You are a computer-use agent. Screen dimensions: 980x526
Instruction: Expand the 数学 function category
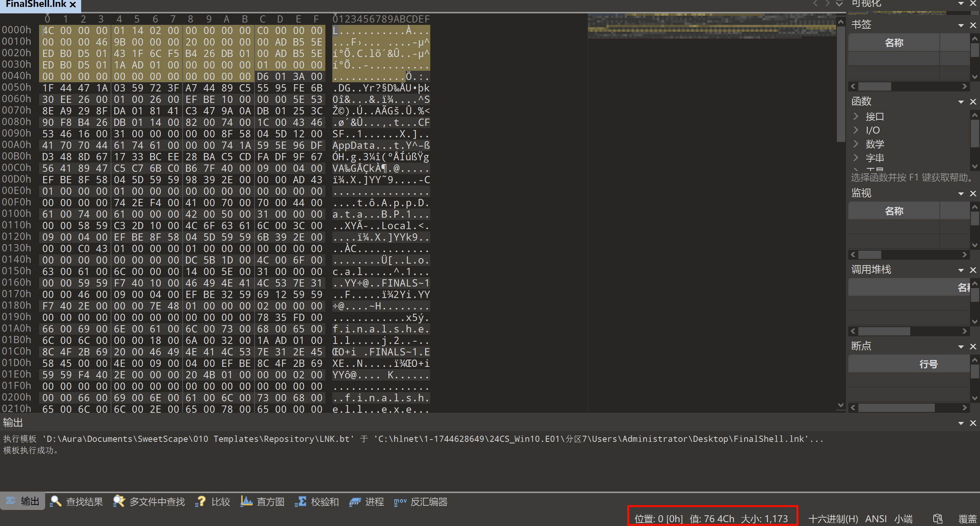[x=856, y=144]
